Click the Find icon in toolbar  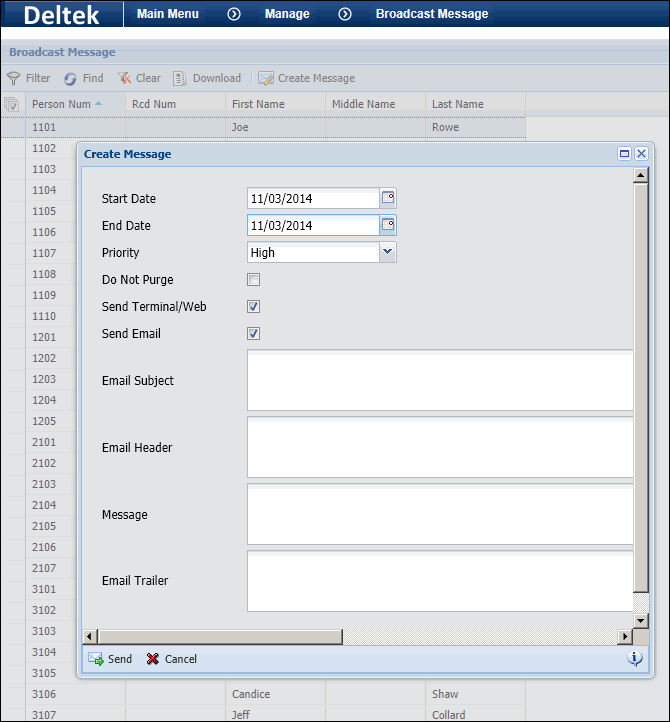tap(70, 78)
